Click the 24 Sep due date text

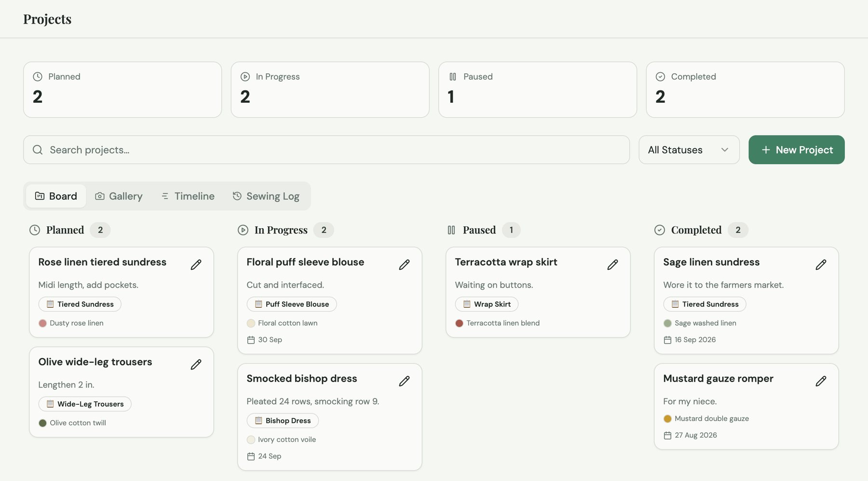[270, 456]
